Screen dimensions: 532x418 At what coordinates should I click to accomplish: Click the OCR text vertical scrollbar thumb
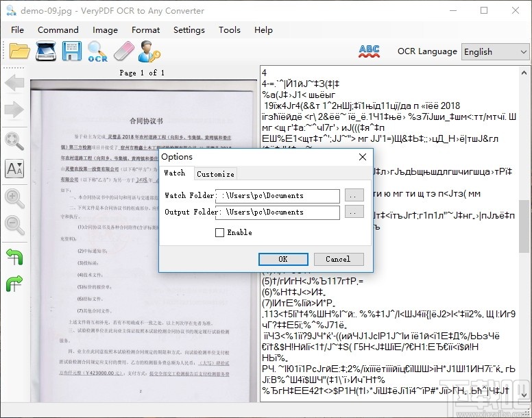point(524,226)
